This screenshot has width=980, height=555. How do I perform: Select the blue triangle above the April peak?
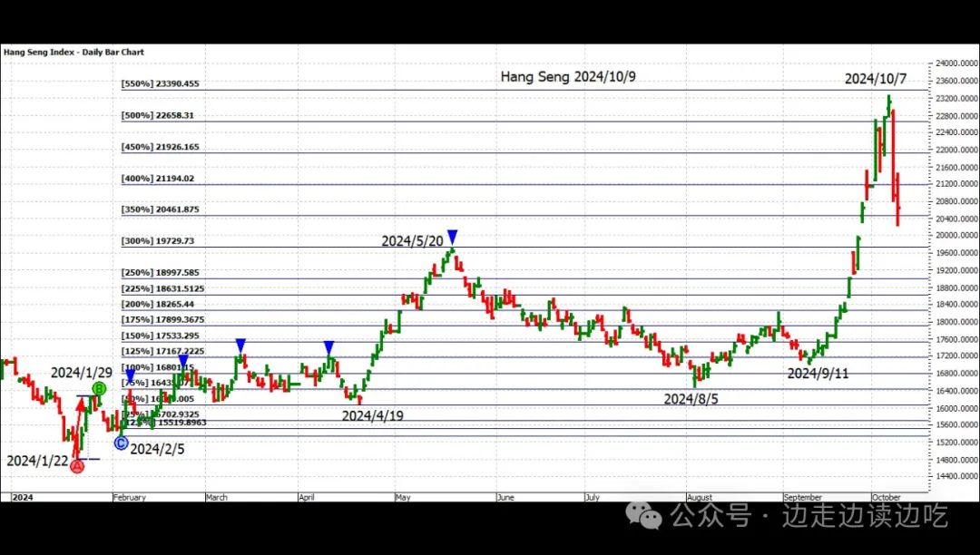[328, 347]
